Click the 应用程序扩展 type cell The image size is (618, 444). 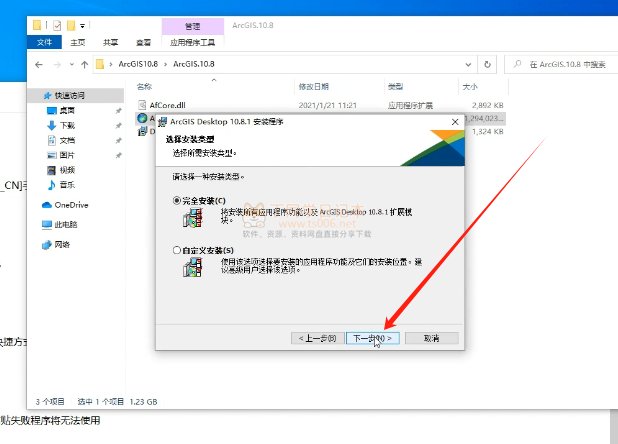click(410, 105)
